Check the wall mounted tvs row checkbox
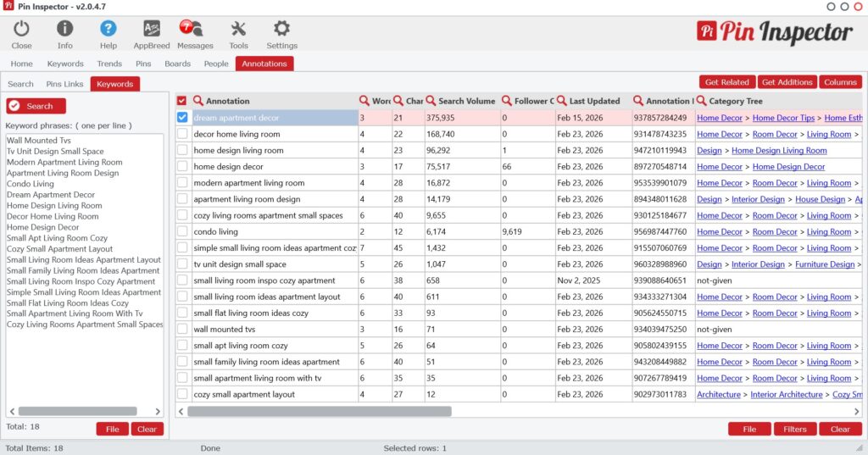The height and width of the screenshot is (455, 868). click(x=182, y=329)
